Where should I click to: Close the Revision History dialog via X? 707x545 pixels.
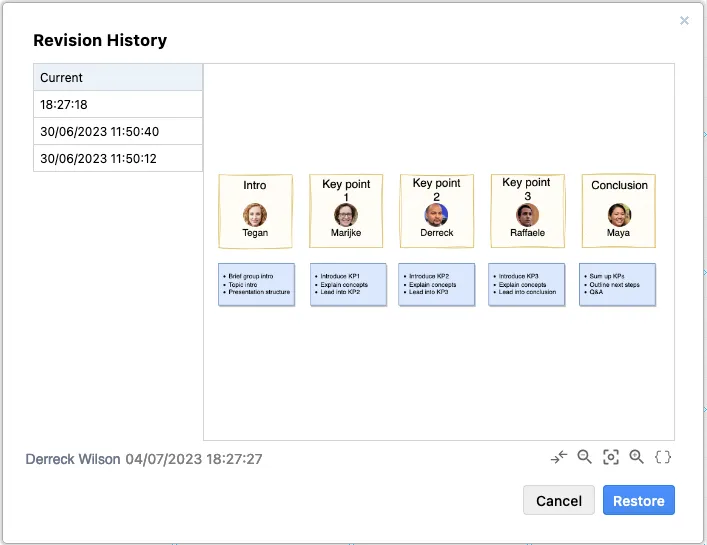click(684, 20)
